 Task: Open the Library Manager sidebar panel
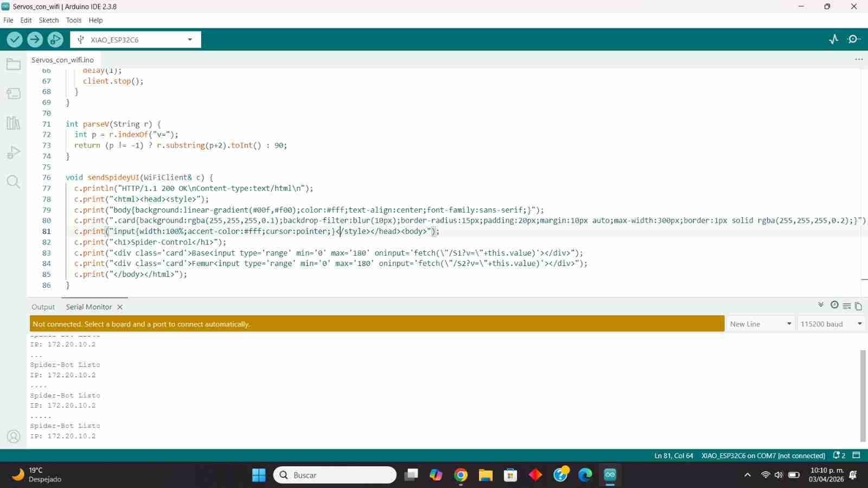(x=14, y=123)
